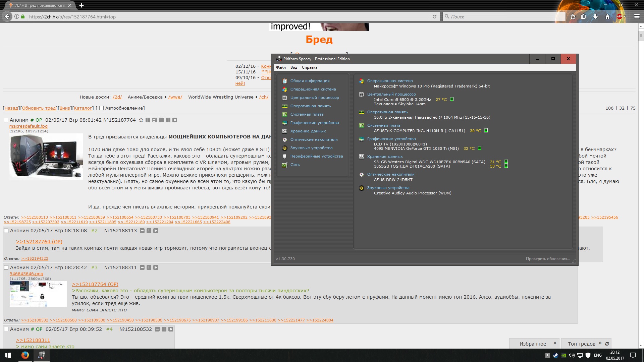Click the play arrow icon on OP post
The height and width of the screenshot is (362, 644).
click(175, 120)
